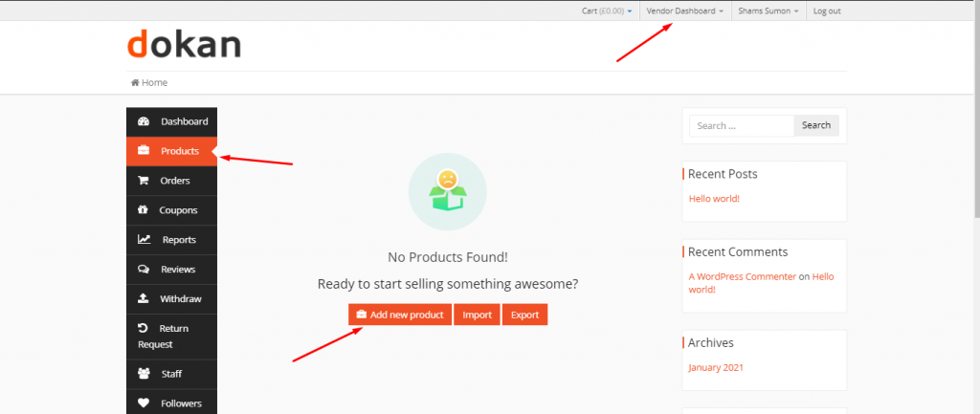
Task: Open the Cart (£0.00) dropdown
Action: click(606, 11)
